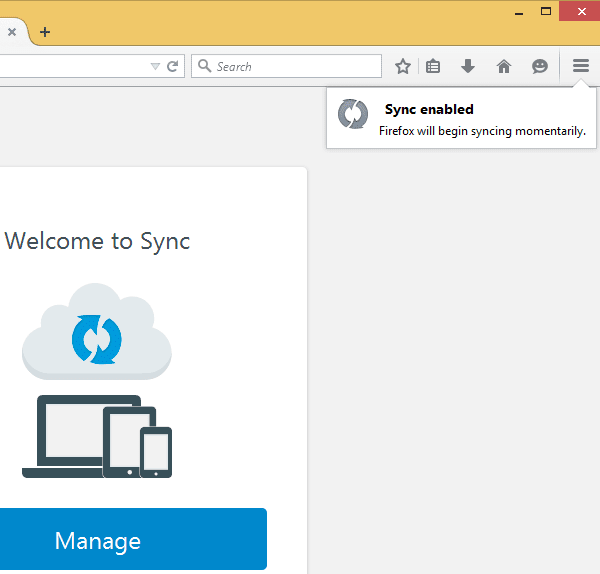Viewport: 600px width, 574px height.
Task: Focus the Search input box
Action: [295, 66]
